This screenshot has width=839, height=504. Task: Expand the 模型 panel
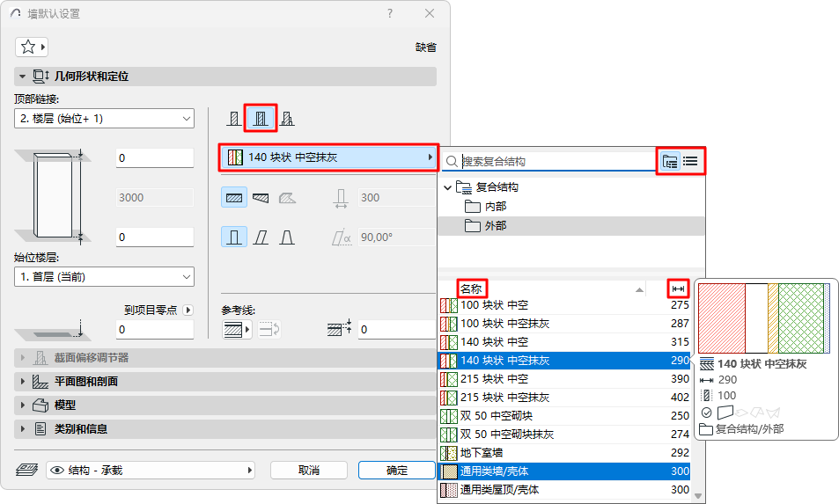click(23, 405)
